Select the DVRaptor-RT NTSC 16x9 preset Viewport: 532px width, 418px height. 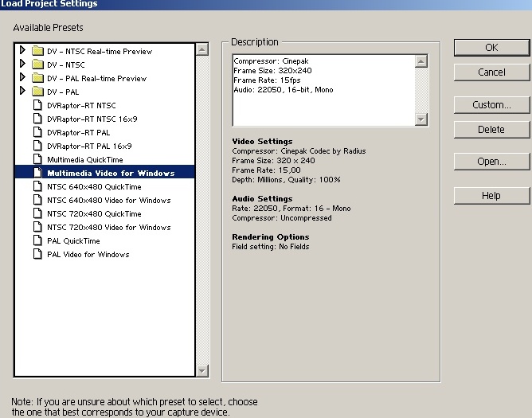(92, 119)
